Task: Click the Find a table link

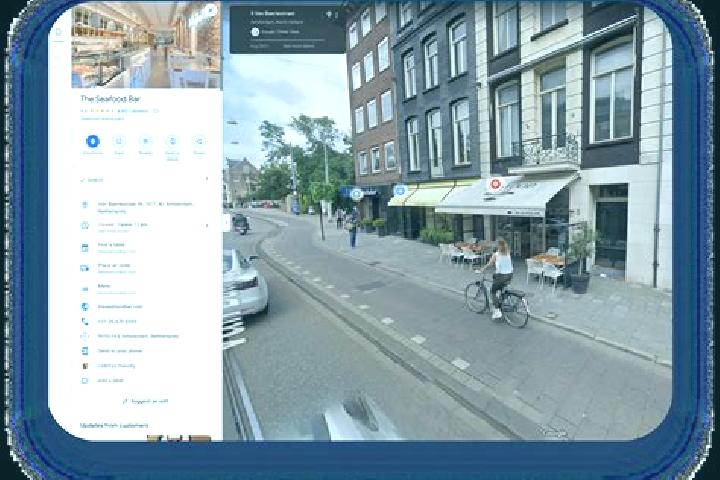Action: [x=111, y=245]
